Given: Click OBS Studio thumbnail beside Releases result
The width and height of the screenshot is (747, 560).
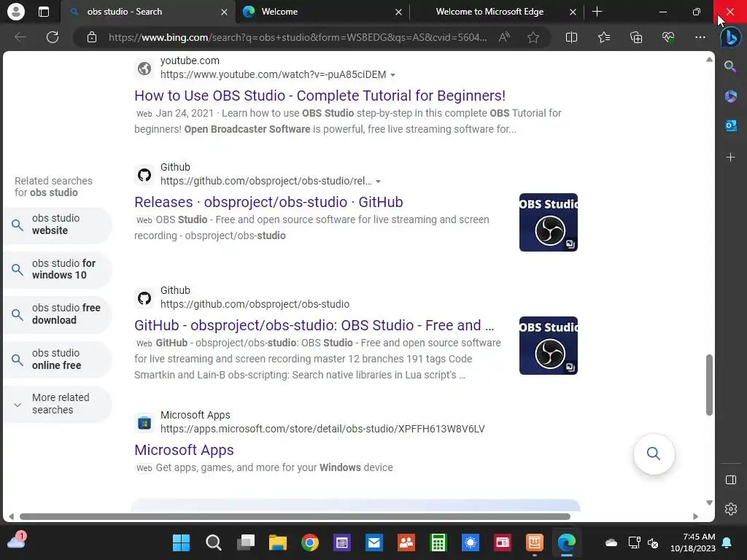Looking at the screenshot, I should tap(549, 222).
